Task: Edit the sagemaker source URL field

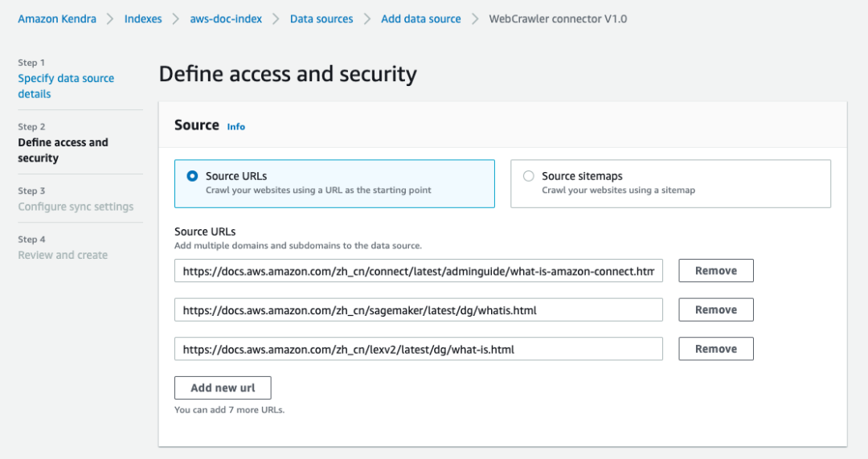Action: coord(419,310)
